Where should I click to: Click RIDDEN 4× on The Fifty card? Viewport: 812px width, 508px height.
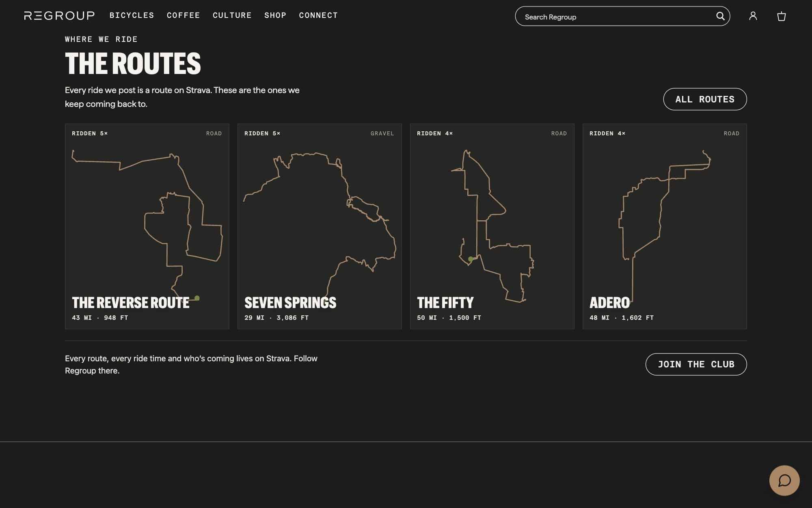[435, 133]
